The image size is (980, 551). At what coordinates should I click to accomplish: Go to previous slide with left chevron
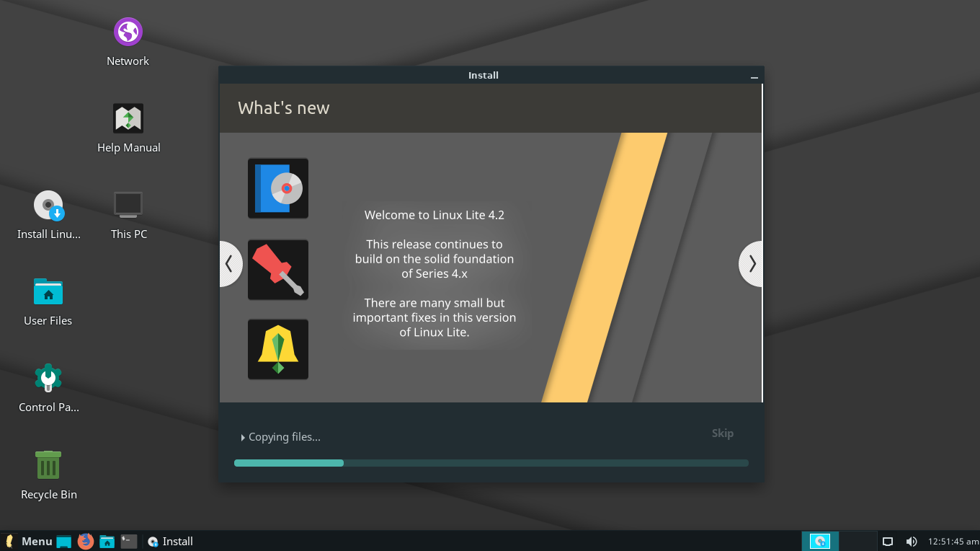(230, 264)
